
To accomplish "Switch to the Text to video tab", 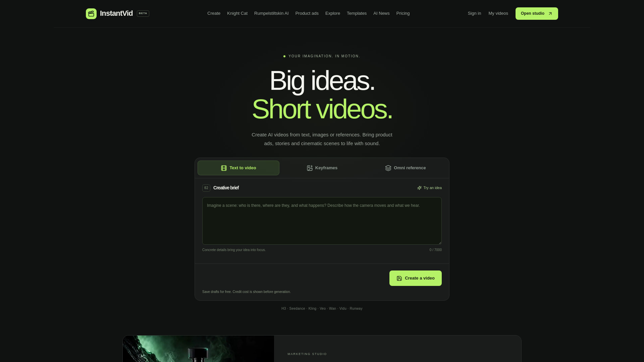I will 238,168.
